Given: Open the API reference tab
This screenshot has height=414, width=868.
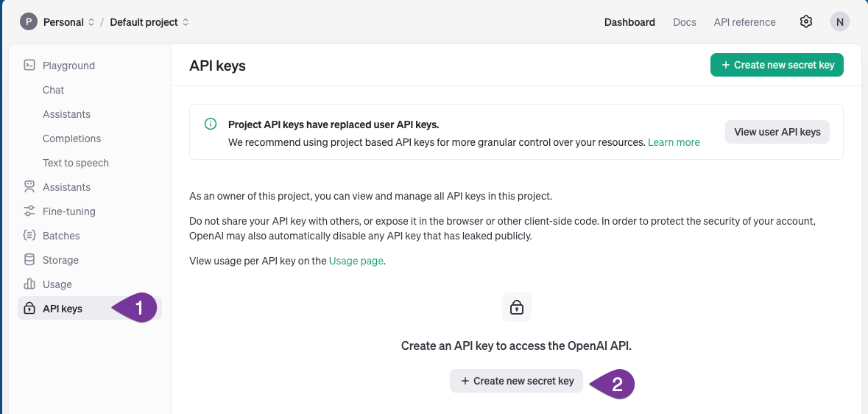Looking at the screenshot, I should (x=744, y=22).
